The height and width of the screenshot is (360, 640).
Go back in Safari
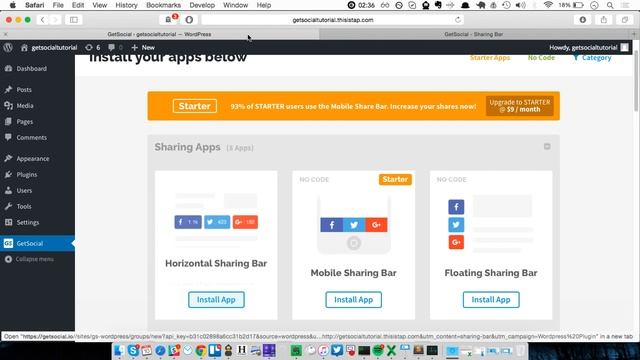point(42,20)
